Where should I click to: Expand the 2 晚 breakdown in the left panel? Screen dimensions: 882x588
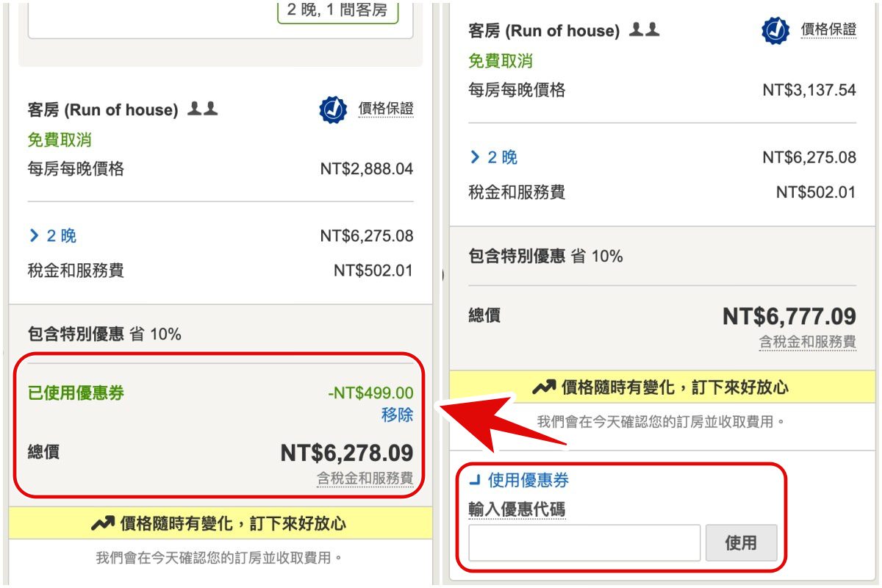point(52,236)
